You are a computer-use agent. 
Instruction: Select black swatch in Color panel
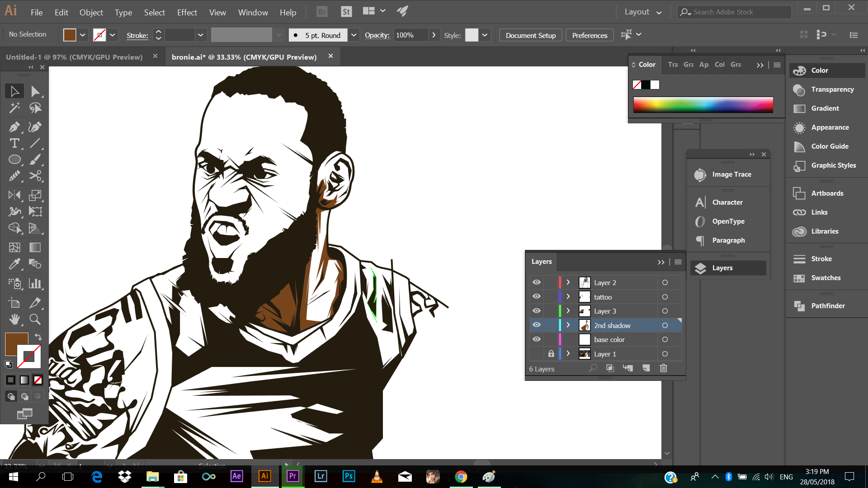(646, 84)
